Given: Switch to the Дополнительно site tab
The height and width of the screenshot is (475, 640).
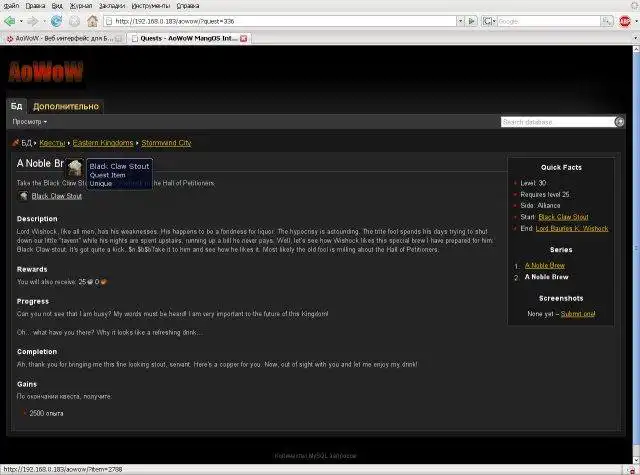Looking at the screenshot, I should pos(66,107).
